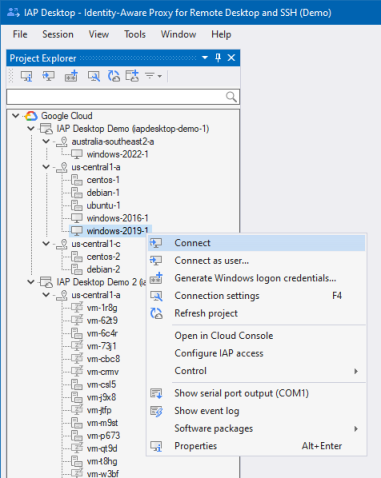Image resolution: width=381 pixels, height=478 pixels.
Task: Choose Configure IAP access
Action: click(256, 353)
